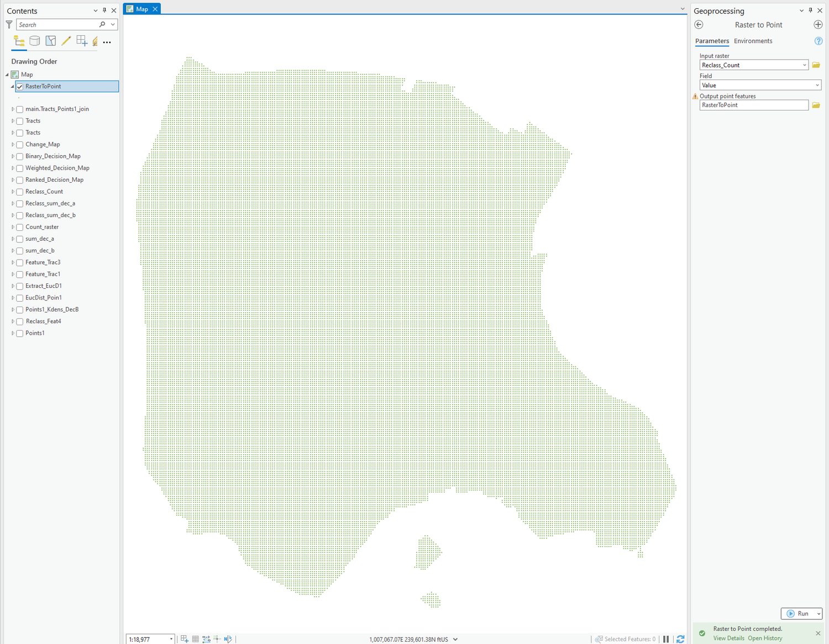This screenshot has width=829, height=644.
Task: Expand the Reclass_Count tree item
Action: 13,191
